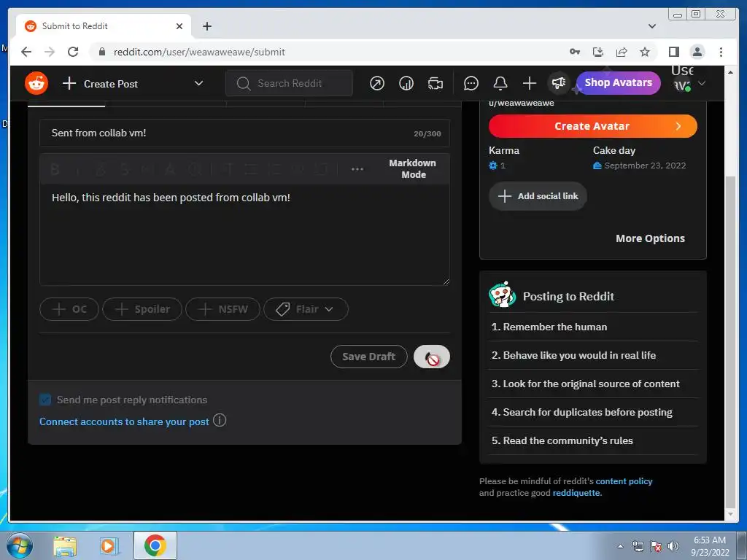Click the share page icon in address bar

[x=622, y=52]
